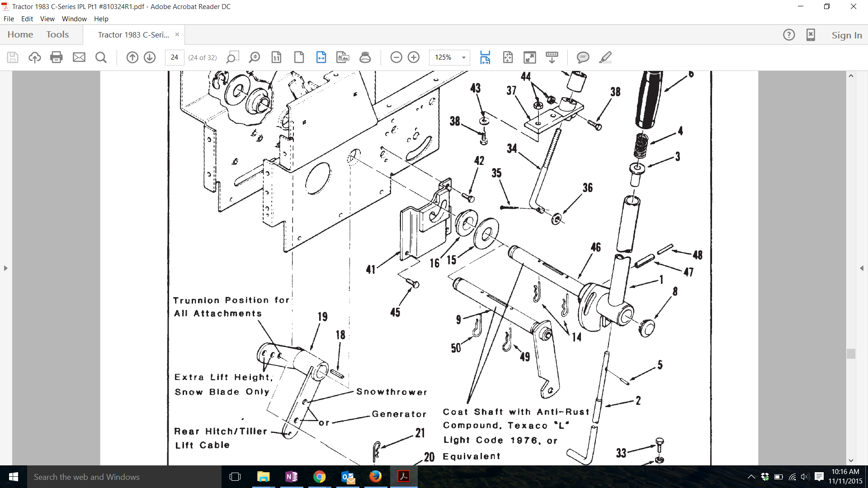Open the View menu

point(47,19)
